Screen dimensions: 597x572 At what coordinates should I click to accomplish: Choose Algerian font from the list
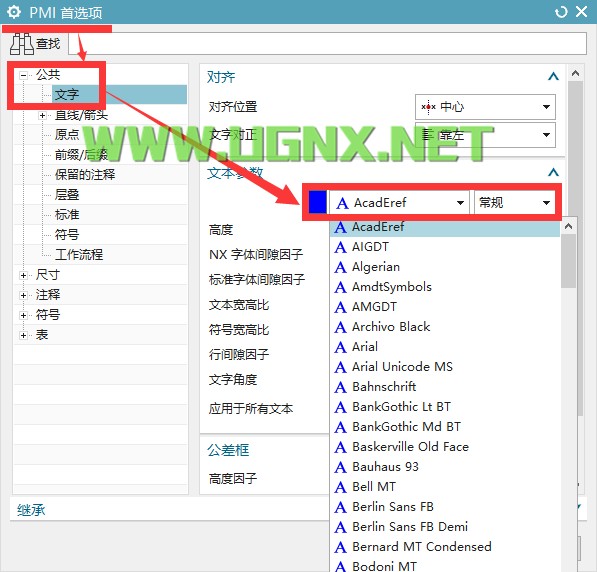point(445,267)
